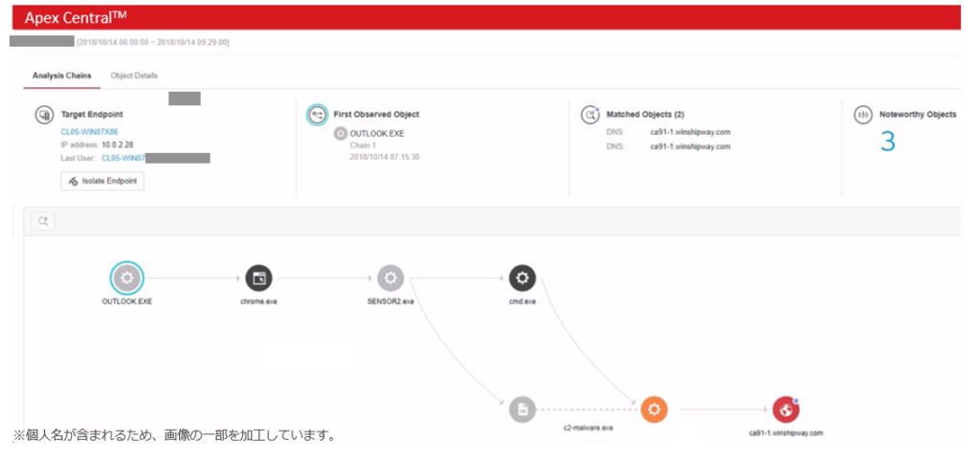Image resolution: width=980 pixels, height=464 pixels.
Task: Click the Matched Objects magnifier icon
Action: click(590, 115)
